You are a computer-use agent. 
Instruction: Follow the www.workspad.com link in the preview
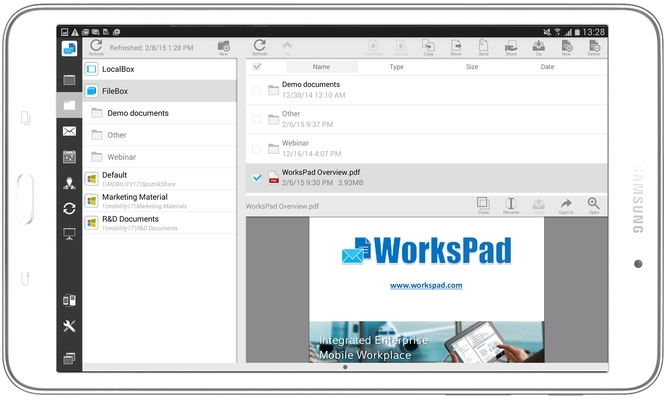(x=426, y=285)
